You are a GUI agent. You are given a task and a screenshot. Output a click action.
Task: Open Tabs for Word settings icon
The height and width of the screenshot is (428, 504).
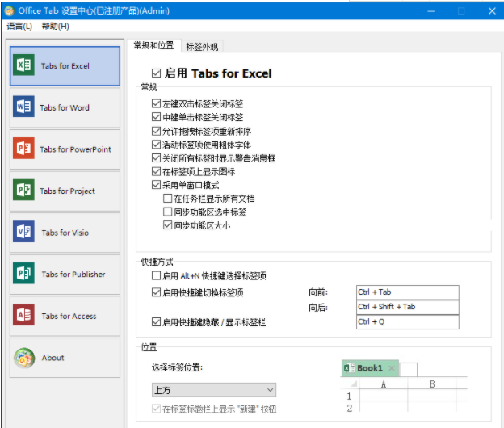pyautogui.click(x=24, y=107)
